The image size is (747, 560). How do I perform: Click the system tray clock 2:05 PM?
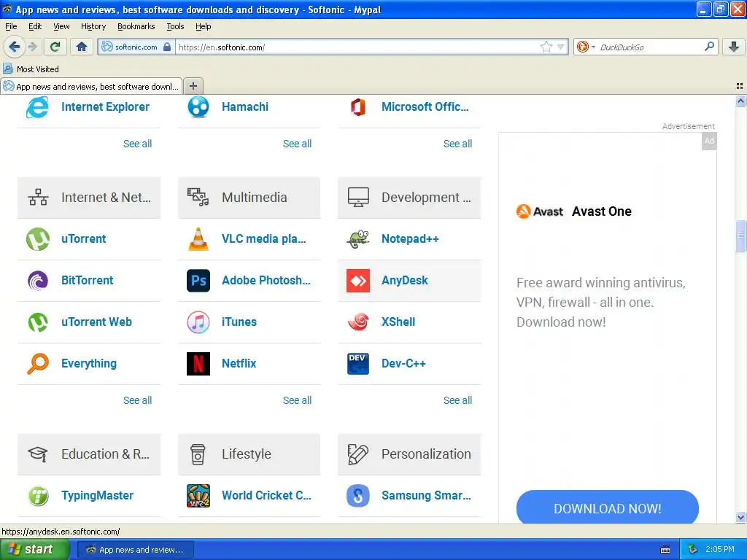tap(720, 550)
